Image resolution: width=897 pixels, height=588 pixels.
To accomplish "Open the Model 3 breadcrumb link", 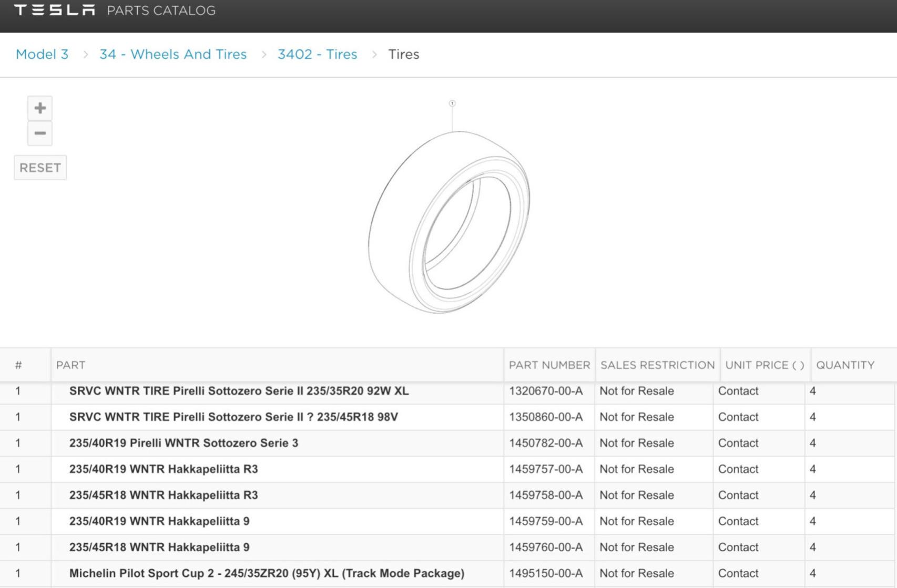I will pos(42,54).
